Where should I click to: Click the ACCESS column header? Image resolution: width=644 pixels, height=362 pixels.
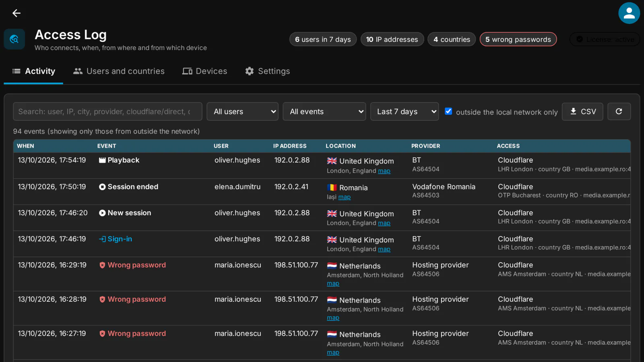tap(508, 146)
